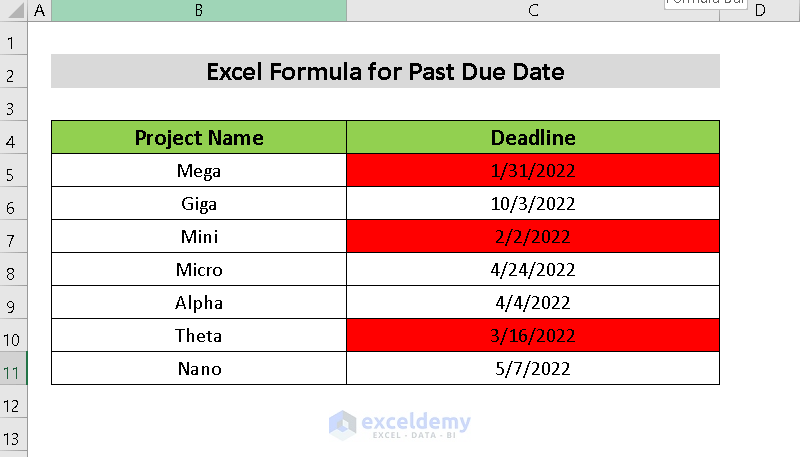Screen dimensions: 800x457
Task: Select the red 3/16/2022 deadline cell
Action: 533,336
